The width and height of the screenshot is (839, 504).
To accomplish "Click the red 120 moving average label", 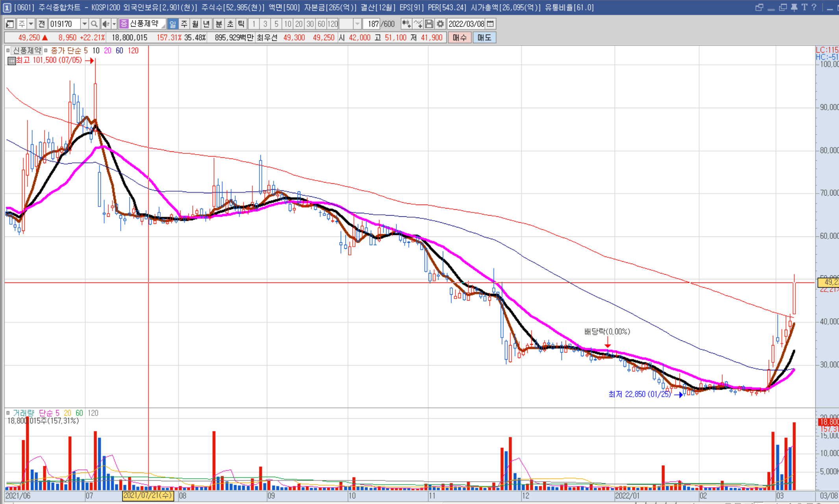I will 133,50.
